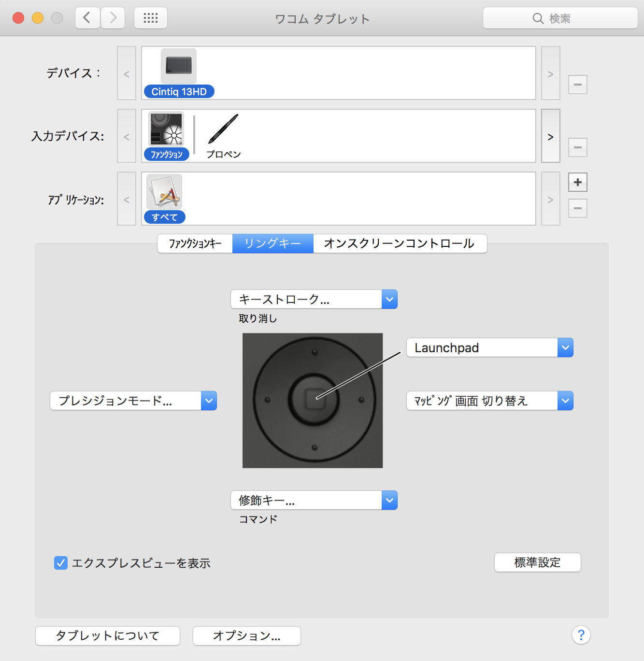This screenshot has height=661, width=644.
Task: Open the マッピング画面切り替え dropdown
Action: (490, 401)
